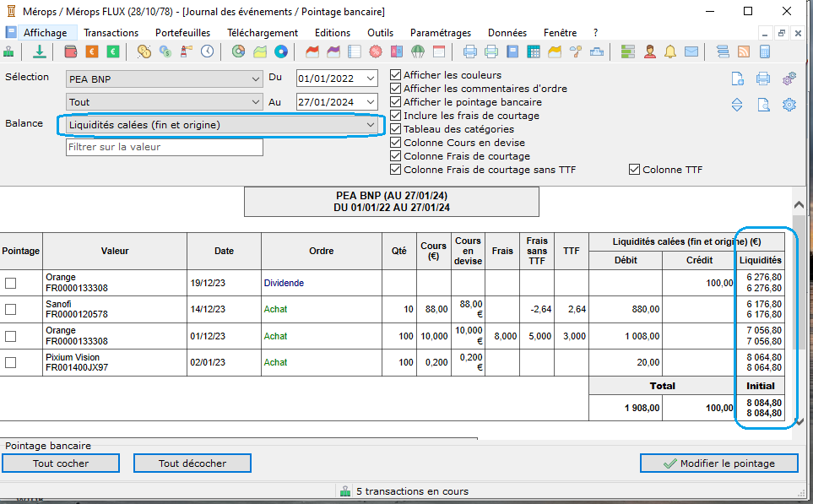Check pointage box for Sanofi row
Viewport: 813px width, 504px height.
(10, 310)
